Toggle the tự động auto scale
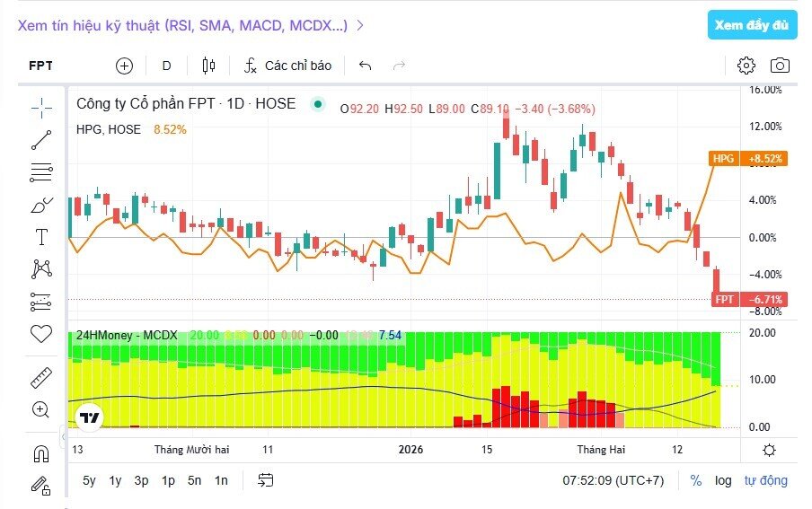 point(766,481)
